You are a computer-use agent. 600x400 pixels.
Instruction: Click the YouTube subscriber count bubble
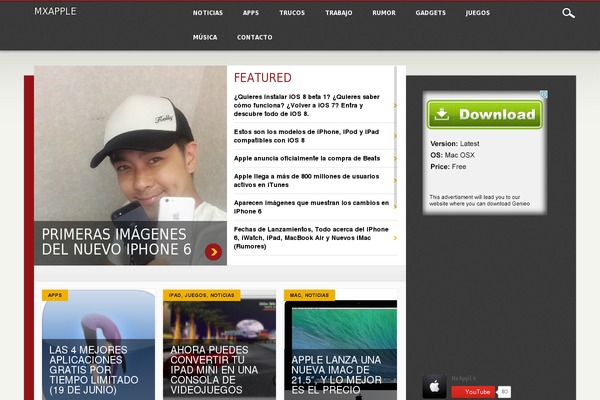pos(504,392)
